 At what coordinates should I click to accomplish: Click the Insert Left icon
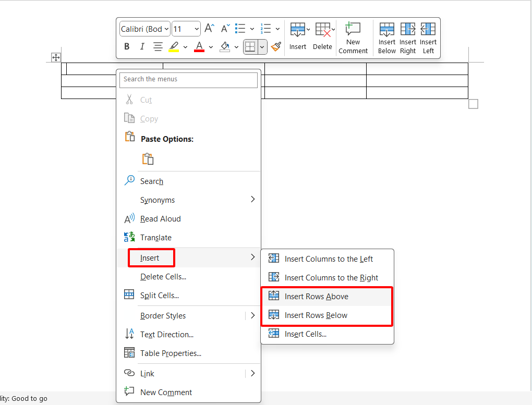428,38
